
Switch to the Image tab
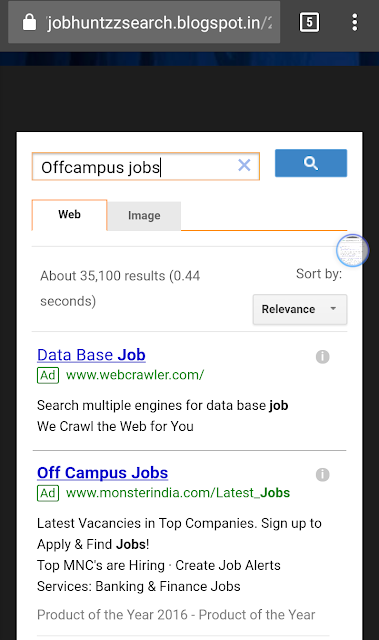(x=144, y=216)
